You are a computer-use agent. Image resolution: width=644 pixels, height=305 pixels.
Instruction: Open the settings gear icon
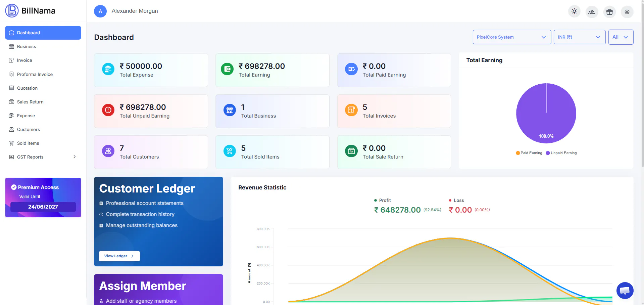[x=627, y=12]
